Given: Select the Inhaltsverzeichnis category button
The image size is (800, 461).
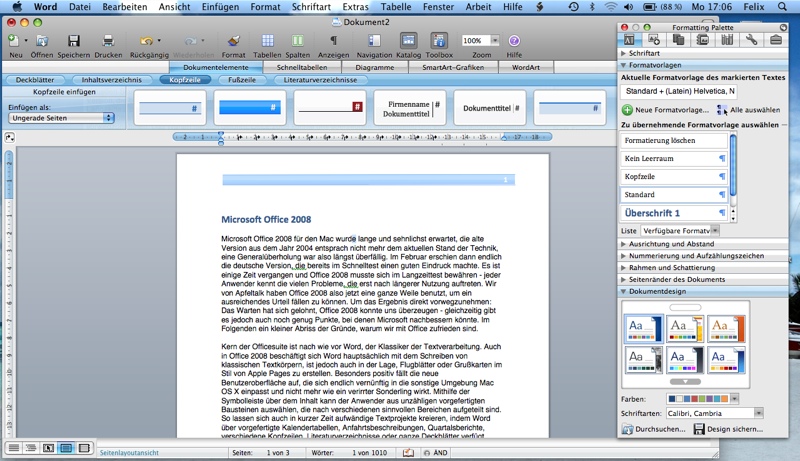Looking at the screenshot, I should (x=112, y=80).
